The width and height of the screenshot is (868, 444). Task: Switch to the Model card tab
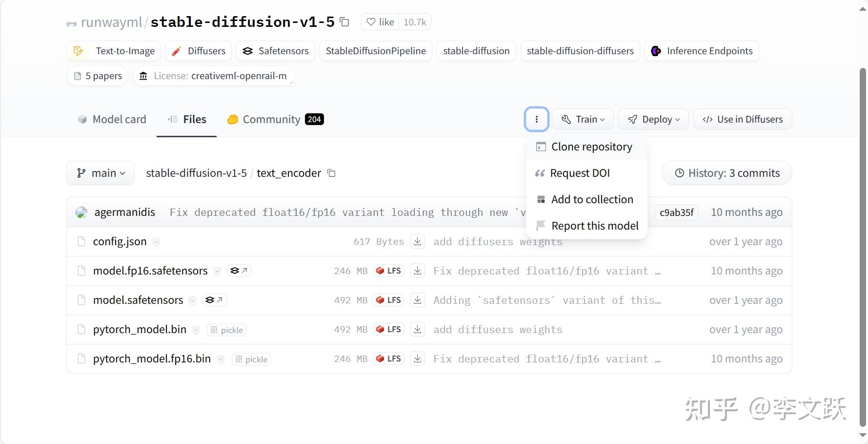(111, 119)
